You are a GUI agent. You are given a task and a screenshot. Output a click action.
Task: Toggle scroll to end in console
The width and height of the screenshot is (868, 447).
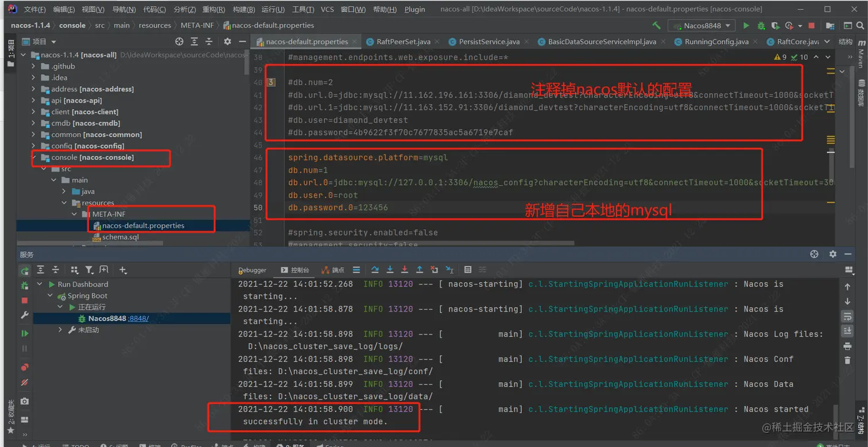(x=847, y=331)
